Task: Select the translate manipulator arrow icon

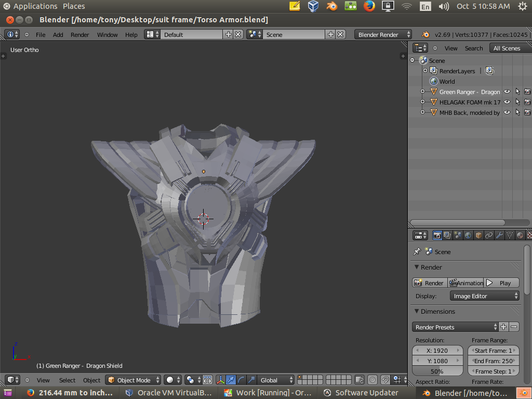Action: click(231, 380)
